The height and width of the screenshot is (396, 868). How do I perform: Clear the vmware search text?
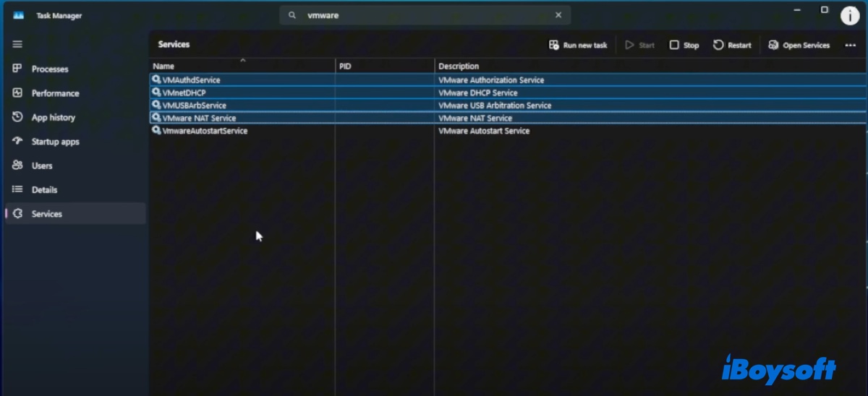(558, 15)
